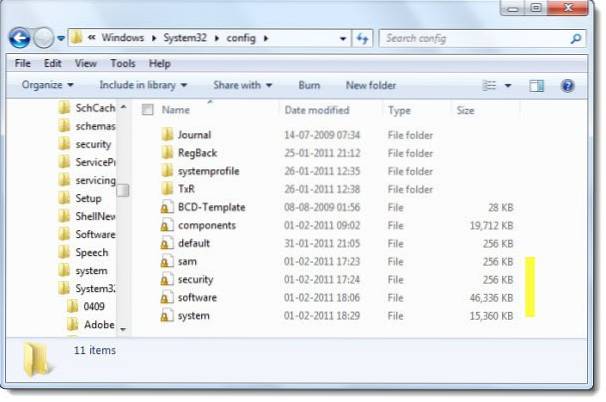The width and height of the screenshot is (606, 402).
Task: Click the BCD-Template file icon
Action: pos(168,207)
